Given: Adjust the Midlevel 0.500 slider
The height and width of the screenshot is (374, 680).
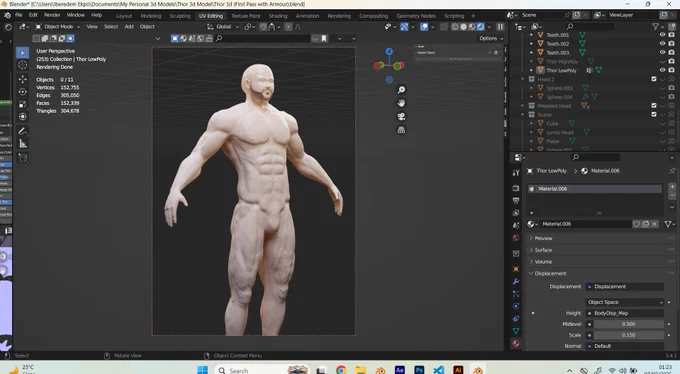Looking at the screenshot, I should [x=628, y=324].
